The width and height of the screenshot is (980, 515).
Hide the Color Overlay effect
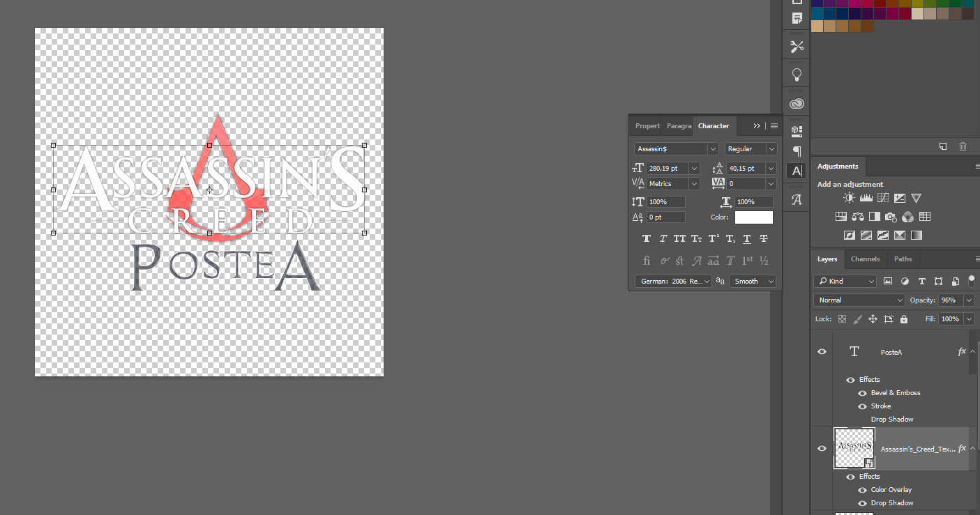pyautogui.click(x=862, y=490)
